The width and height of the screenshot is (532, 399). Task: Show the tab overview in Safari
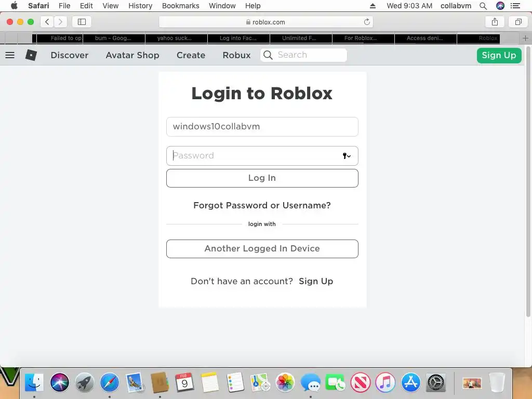pyautogui.click(x=518, y=22)
